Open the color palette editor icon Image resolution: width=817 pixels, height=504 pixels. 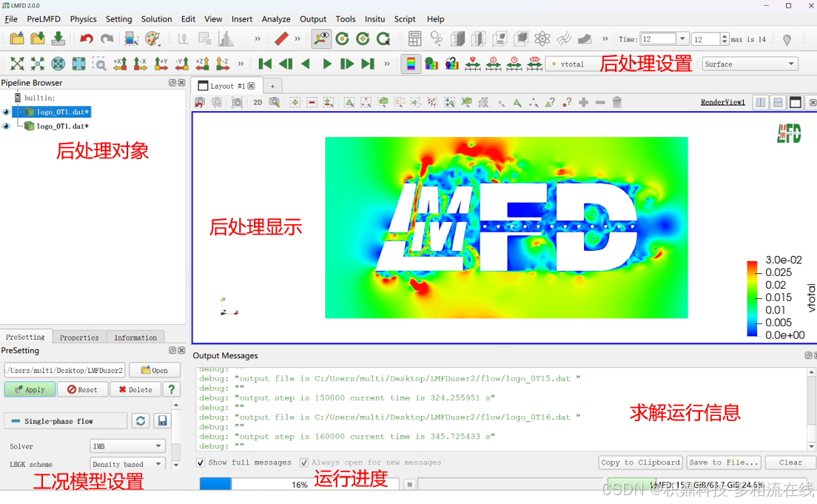coord(152,38)
